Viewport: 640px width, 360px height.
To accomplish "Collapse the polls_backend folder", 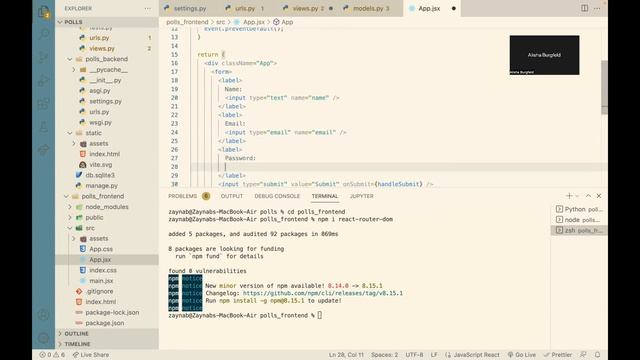I will coord(107,59).
